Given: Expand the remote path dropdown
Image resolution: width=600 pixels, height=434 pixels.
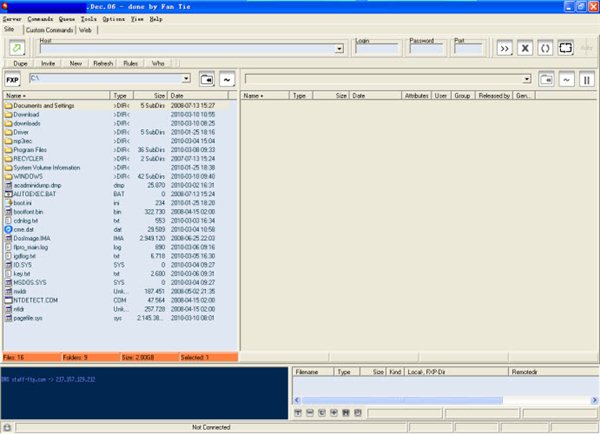Looking at the screenshot, I should tap(526, 78).
